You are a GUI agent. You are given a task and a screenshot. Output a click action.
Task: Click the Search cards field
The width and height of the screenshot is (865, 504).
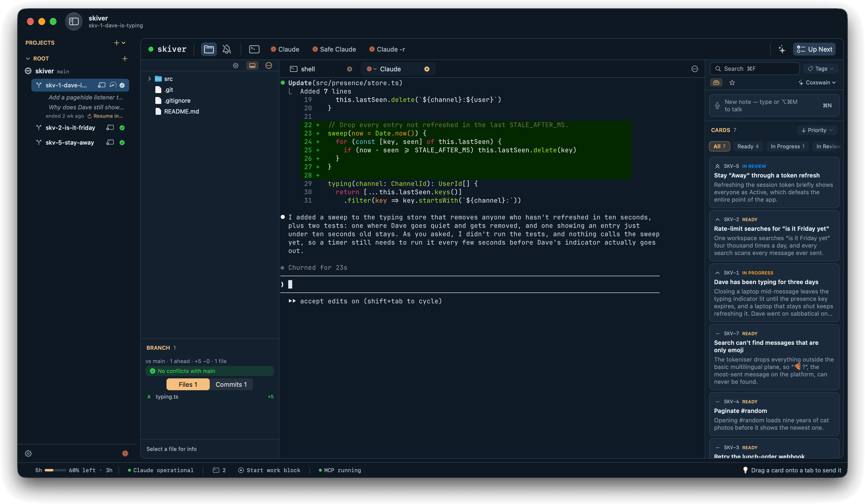pyautogui.click(x=755, y=69)
